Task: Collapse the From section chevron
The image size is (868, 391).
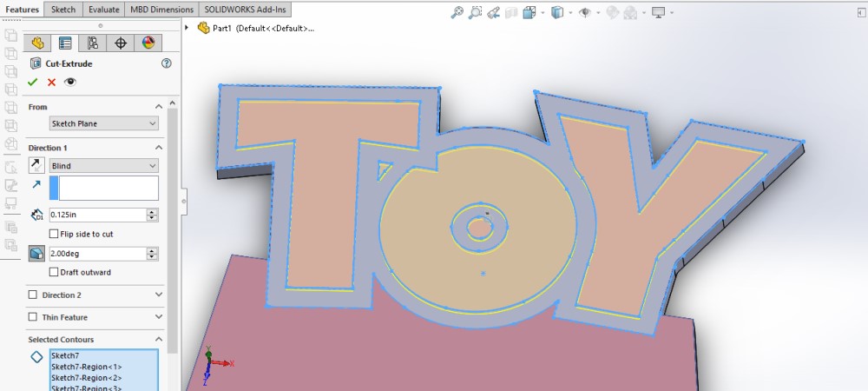Action: (x=159, y=106)
